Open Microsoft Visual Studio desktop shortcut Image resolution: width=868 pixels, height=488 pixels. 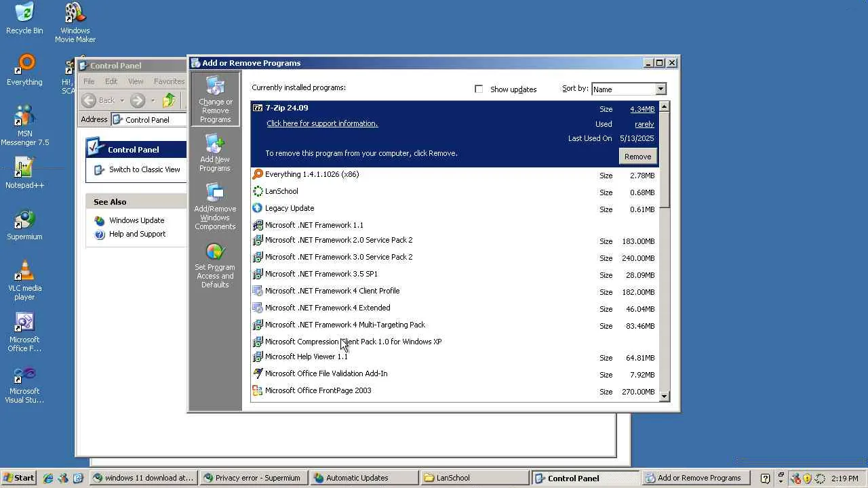tap(24, 384)
